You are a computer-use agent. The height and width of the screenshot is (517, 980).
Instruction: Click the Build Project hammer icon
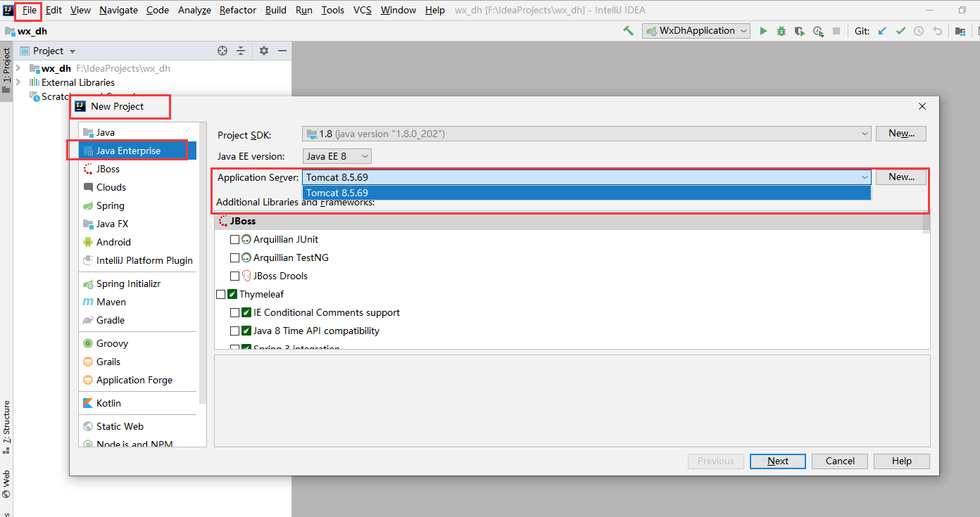629,31
